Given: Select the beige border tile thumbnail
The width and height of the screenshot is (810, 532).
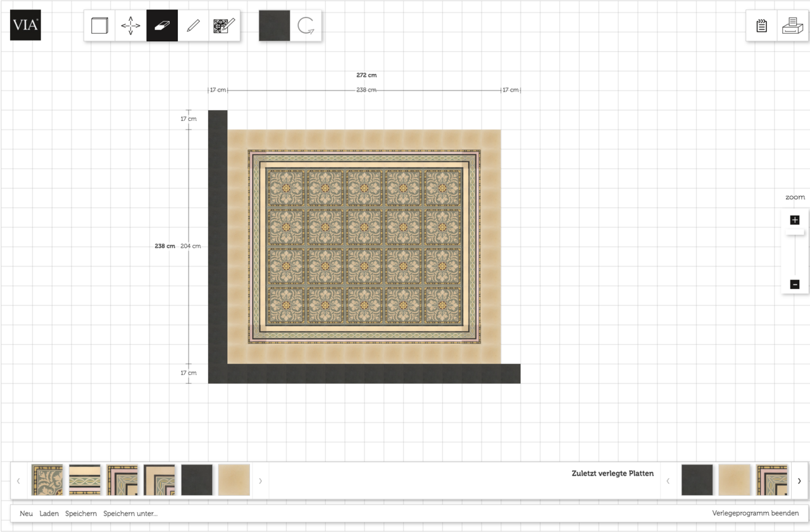Looking at the screenshot, I should coord(234,479).
